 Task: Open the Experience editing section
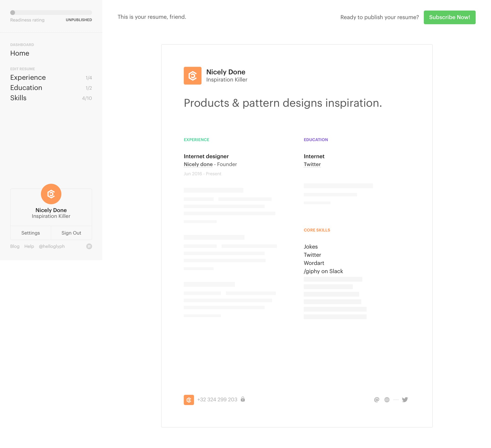(28, 77)
